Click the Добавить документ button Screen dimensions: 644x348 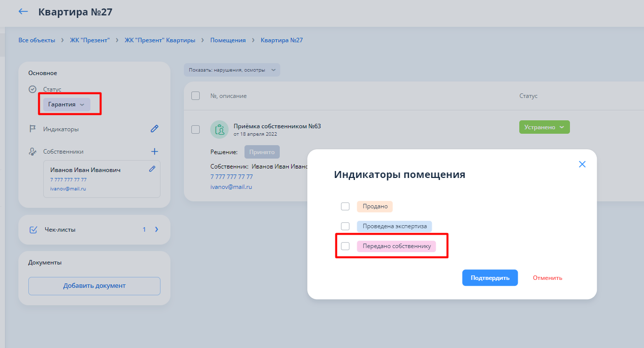(94, 286)
